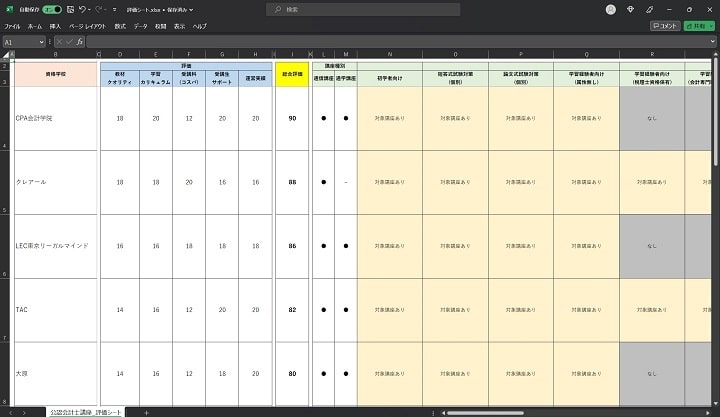Expand the formula bar chevron
The image size is (720, 417).
coord(713,42)
